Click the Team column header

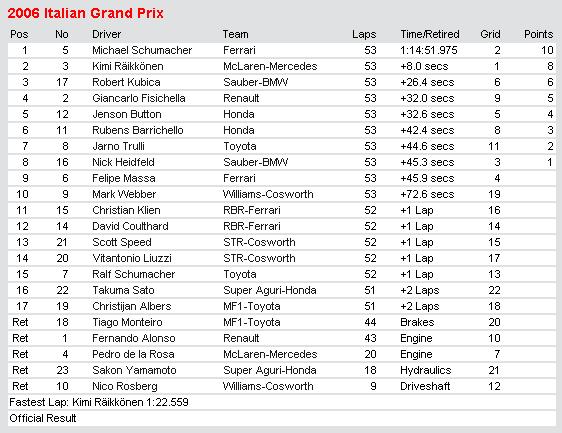point(235,34)
